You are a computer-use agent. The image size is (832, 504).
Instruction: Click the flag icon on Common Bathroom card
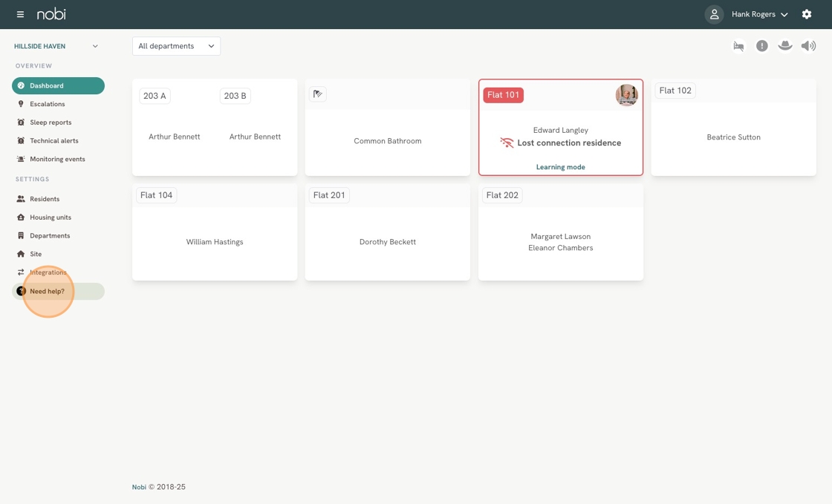[x=318, y=94]
